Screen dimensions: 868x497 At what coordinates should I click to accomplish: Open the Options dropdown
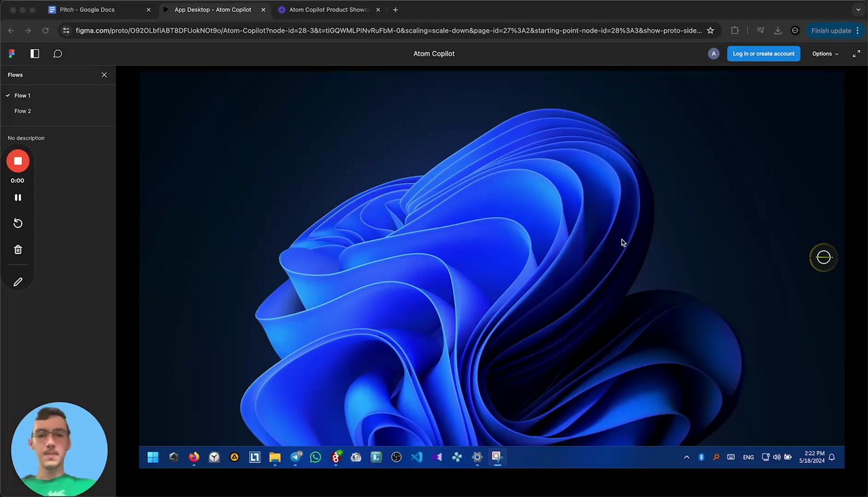[x=825, y=54]
